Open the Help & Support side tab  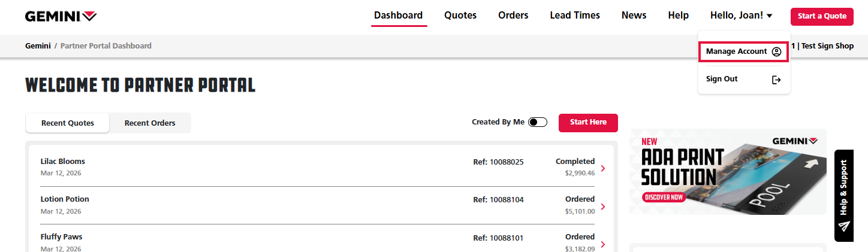[843, 187]
